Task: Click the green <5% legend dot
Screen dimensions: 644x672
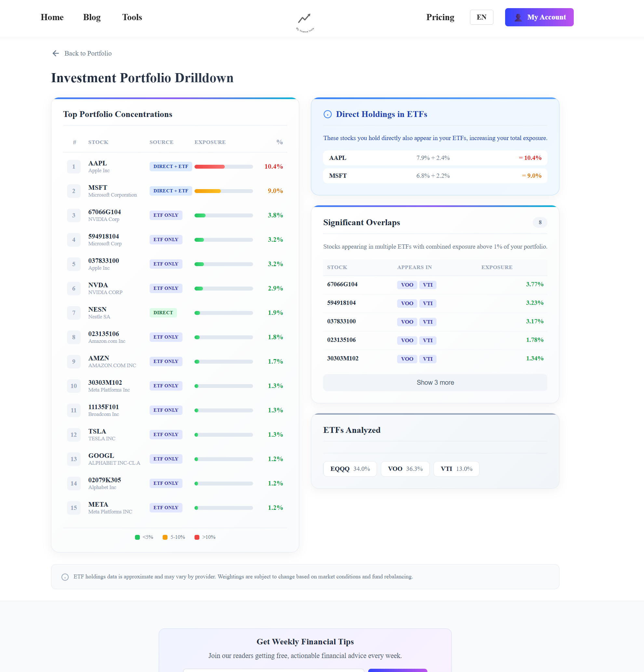Action: (x=137, y=537)
